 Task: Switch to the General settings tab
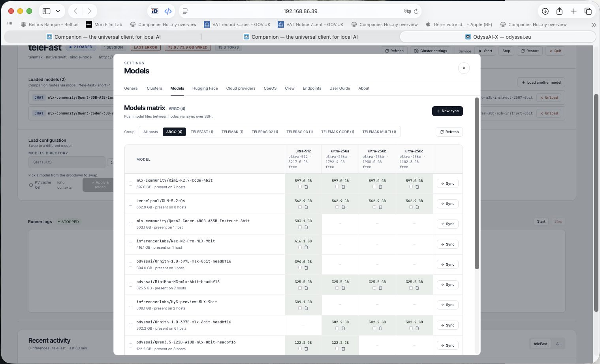(131, 88)
